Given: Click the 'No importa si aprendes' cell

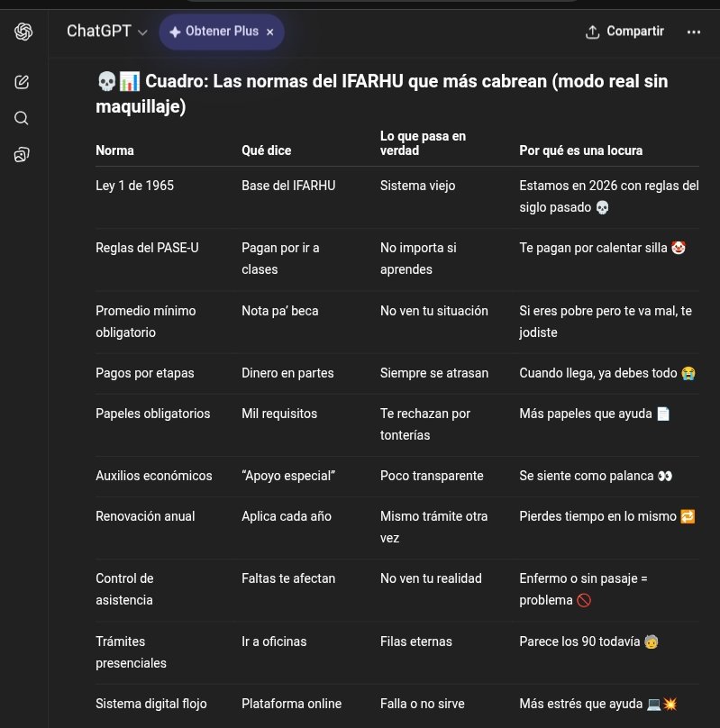Looking at the screenshot, I should click(418, 259).
